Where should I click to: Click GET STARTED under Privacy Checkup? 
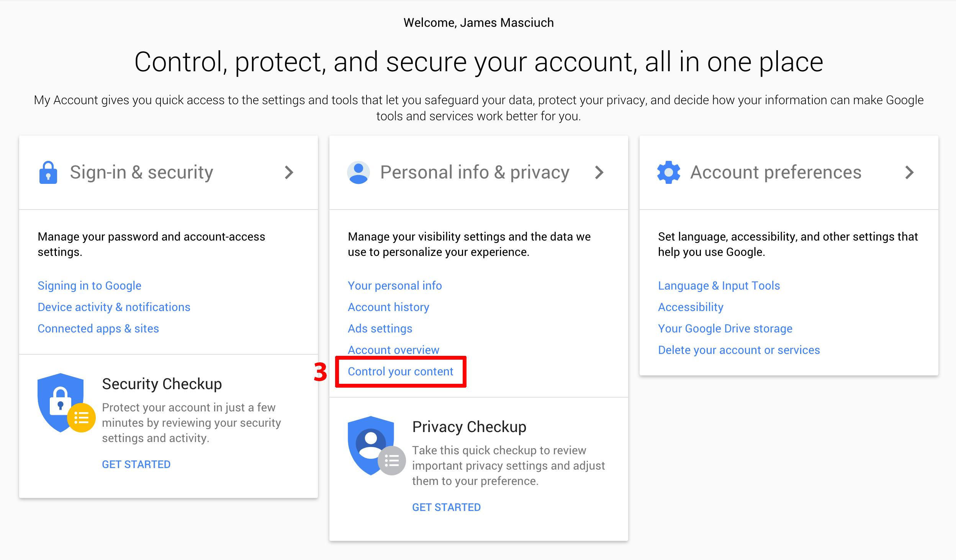pyautogui.click(x=446, y=507)
